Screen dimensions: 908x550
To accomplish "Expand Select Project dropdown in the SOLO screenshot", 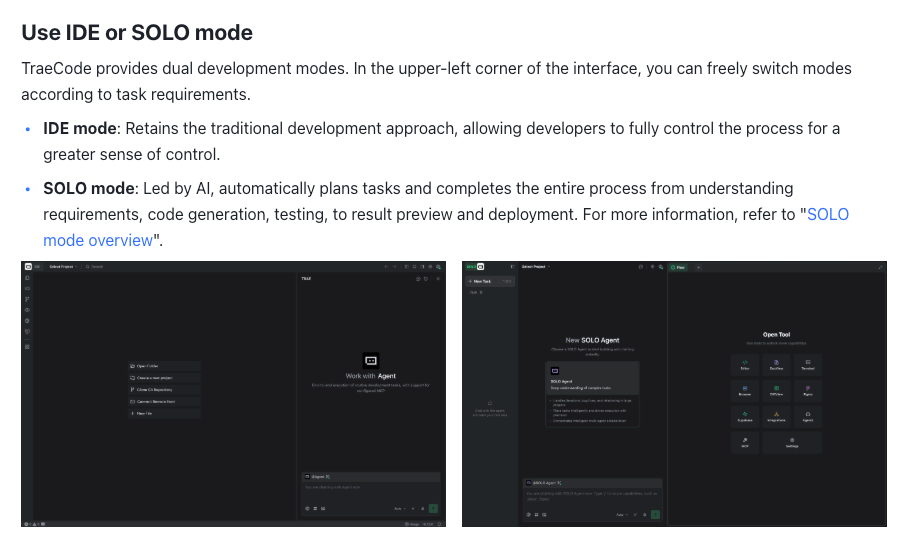I will pyautogui.click(x=536, y=267).
